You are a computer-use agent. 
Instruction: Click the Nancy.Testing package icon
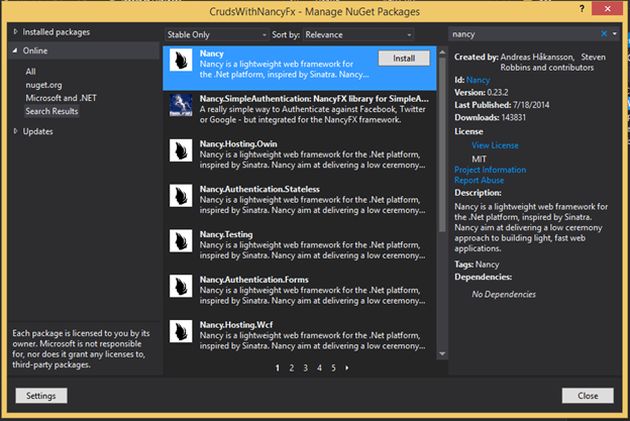pos(181,241)
